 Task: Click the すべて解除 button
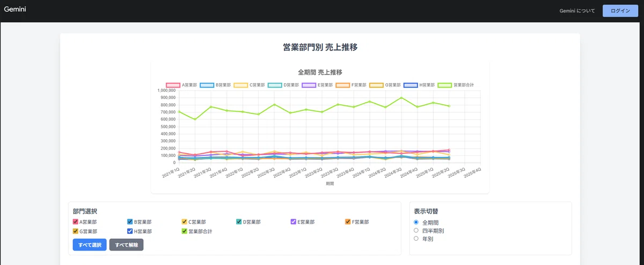tap(126, 245)
